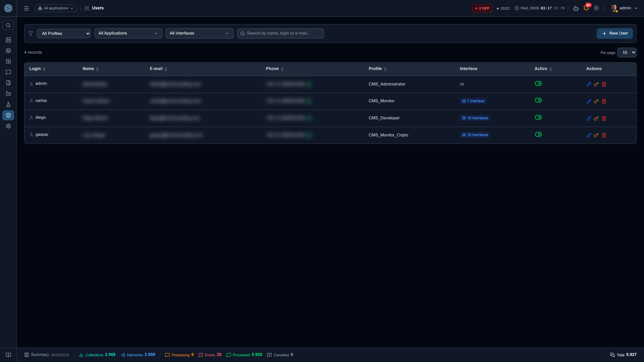The width and height of the screenshot is (644, 362).
Task: Sort table by E-mail column
Action: point(158,69)
